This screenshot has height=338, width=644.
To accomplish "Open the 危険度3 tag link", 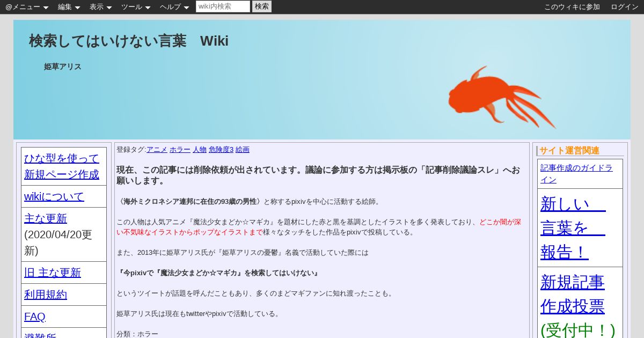I will click(221, 149).
